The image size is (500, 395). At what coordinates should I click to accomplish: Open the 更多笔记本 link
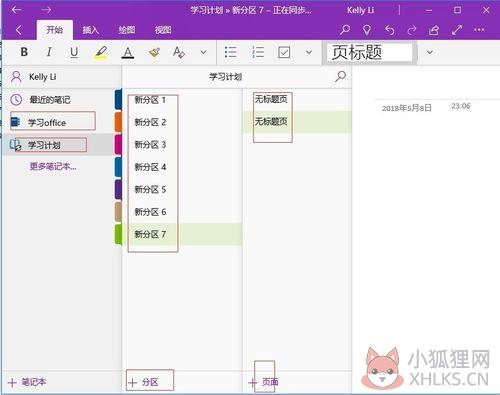tap(53, 166)
